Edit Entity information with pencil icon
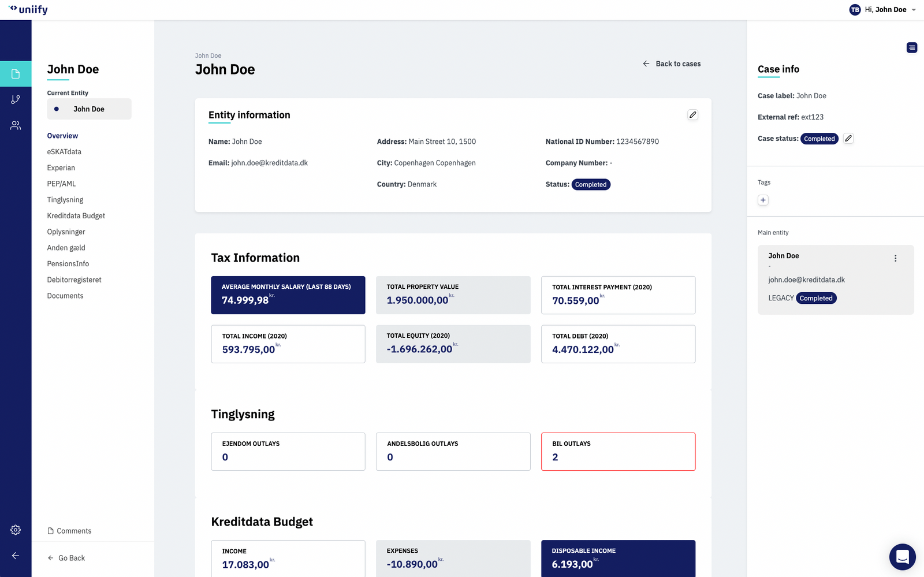Image resolution: width=924 pixels, height=577 pixels. (692, 115)
